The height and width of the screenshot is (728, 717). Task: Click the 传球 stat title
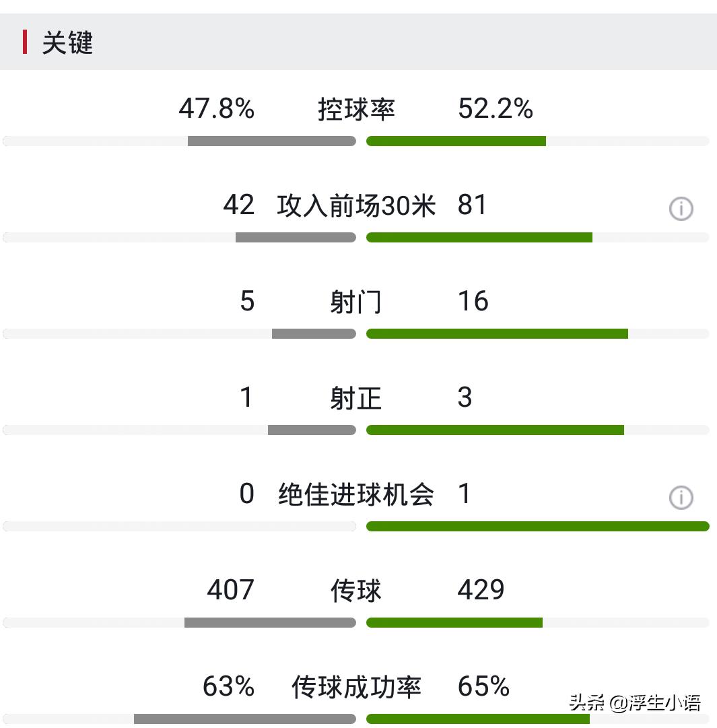355,591
